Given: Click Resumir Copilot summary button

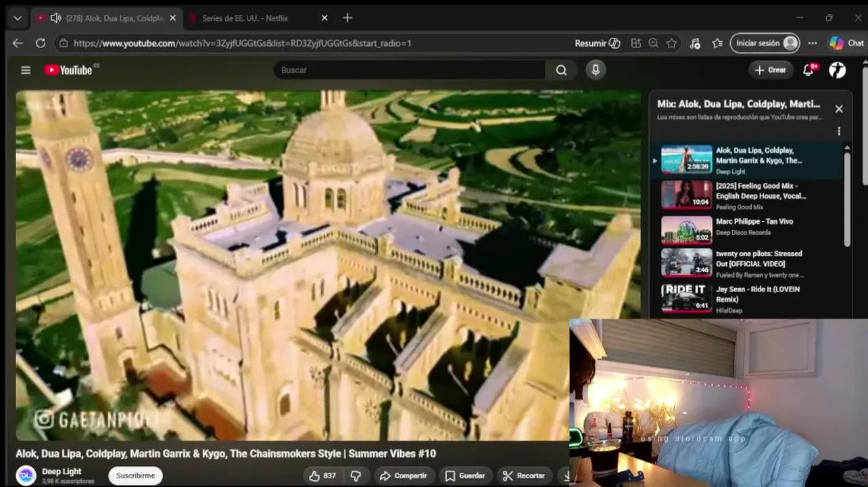Looking at the screenshot, I should (598, 43).
